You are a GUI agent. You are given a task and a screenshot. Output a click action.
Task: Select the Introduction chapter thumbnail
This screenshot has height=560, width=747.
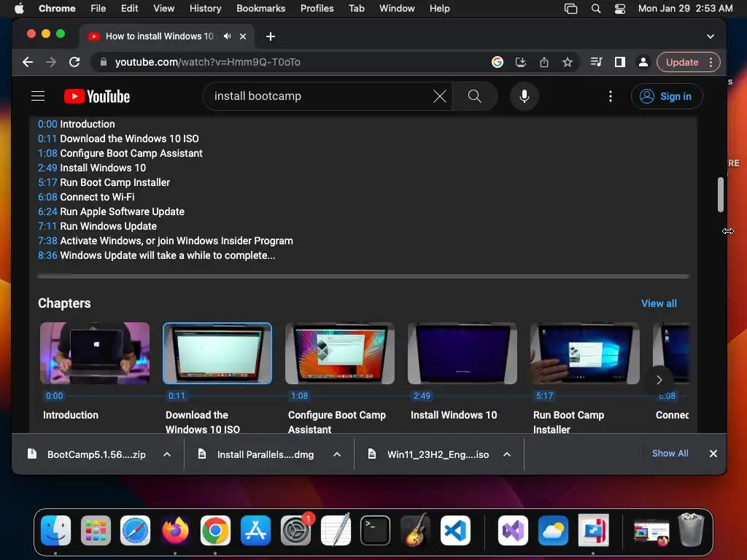95,353
